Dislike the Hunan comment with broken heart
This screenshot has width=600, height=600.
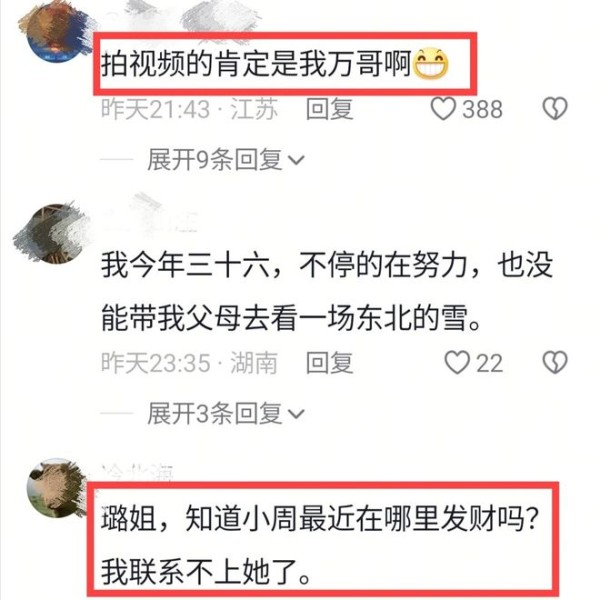click(x=554, y=362)
